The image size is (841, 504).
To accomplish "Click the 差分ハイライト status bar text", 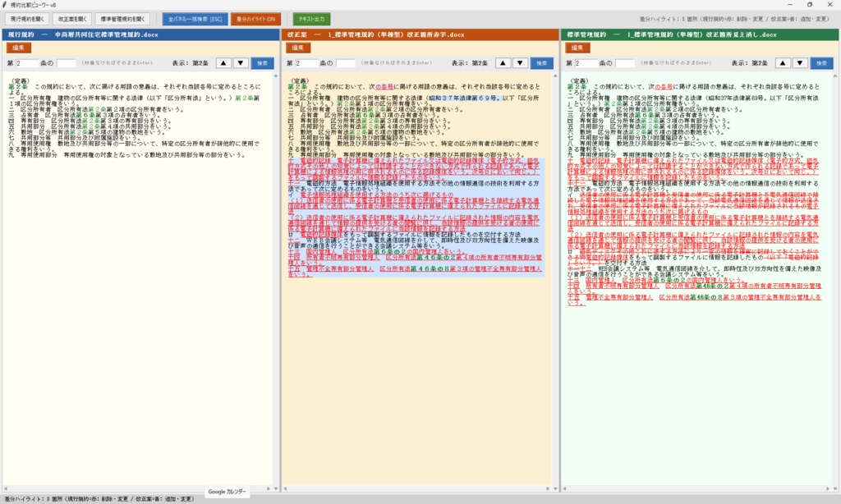I will click(x=99, y=499).
